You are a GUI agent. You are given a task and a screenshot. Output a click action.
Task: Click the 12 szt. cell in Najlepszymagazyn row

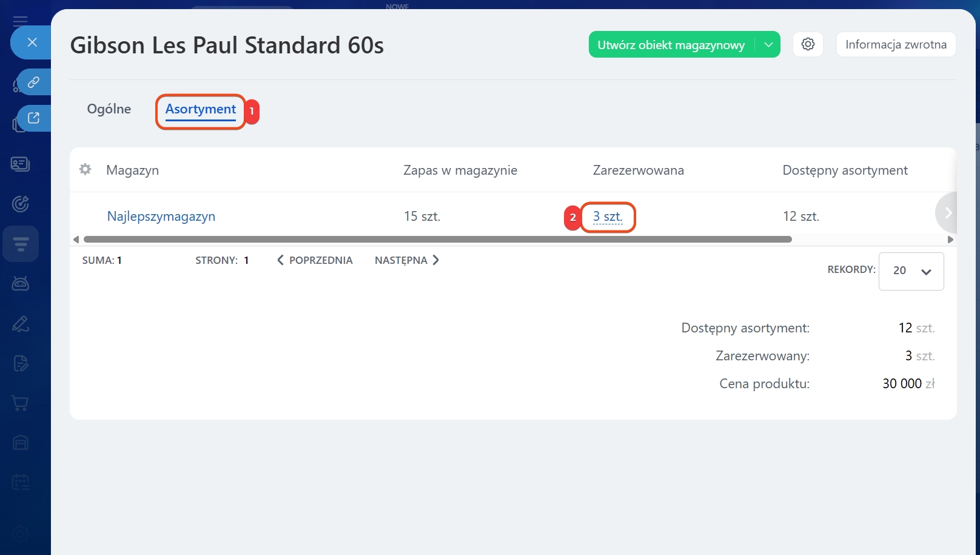click(x=800, y=217)
